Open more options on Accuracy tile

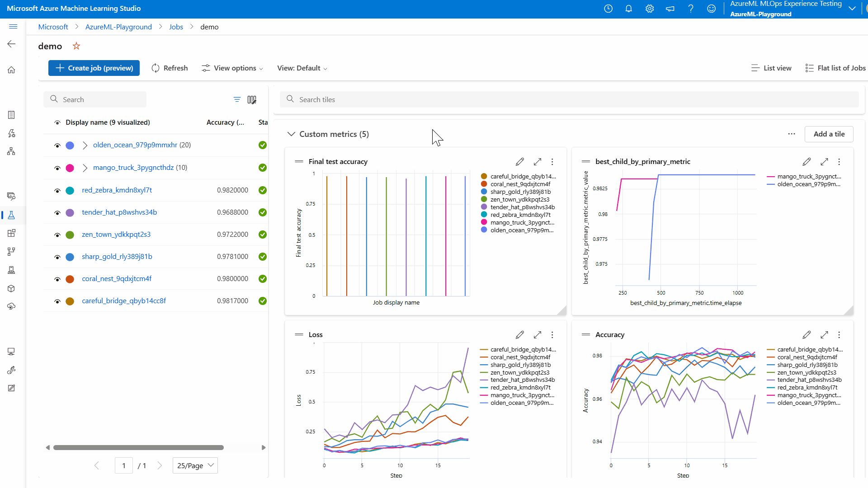839,335
